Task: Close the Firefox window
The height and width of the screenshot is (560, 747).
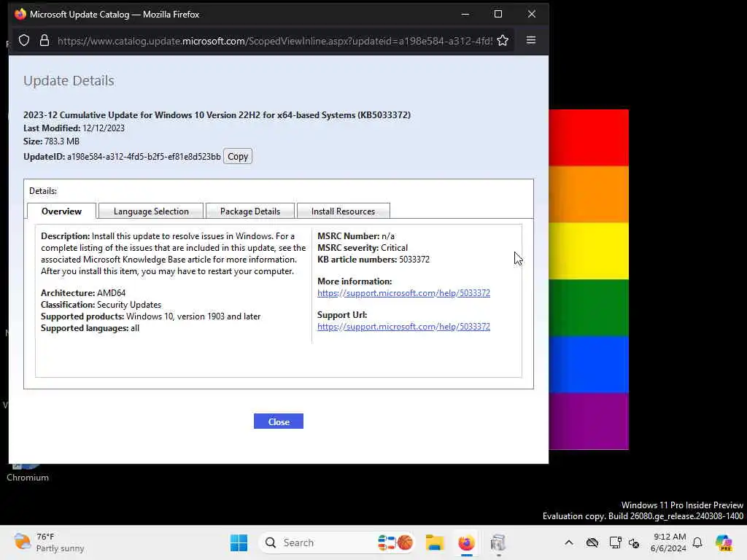Action: 532,15
